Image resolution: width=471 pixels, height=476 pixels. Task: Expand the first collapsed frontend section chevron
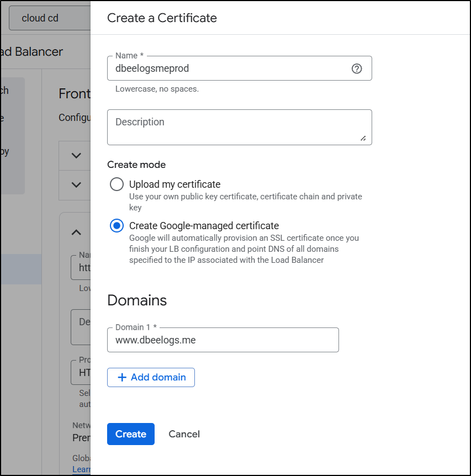76,156
